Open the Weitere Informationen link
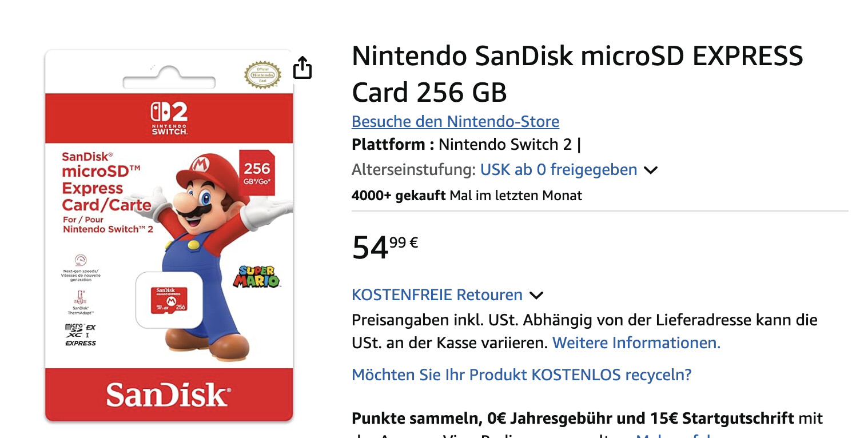 (x=636, y=343)
